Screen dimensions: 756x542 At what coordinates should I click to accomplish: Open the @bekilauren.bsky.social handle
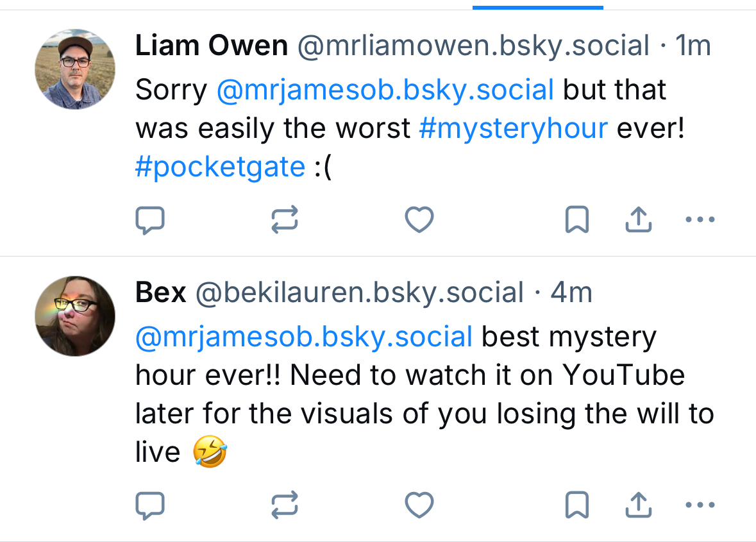pyautogui.click(x=359, y=293)
